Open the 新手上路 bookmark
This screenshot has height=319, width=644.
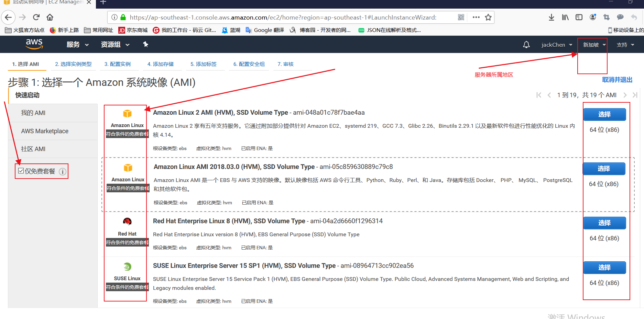tap(64, 30)
